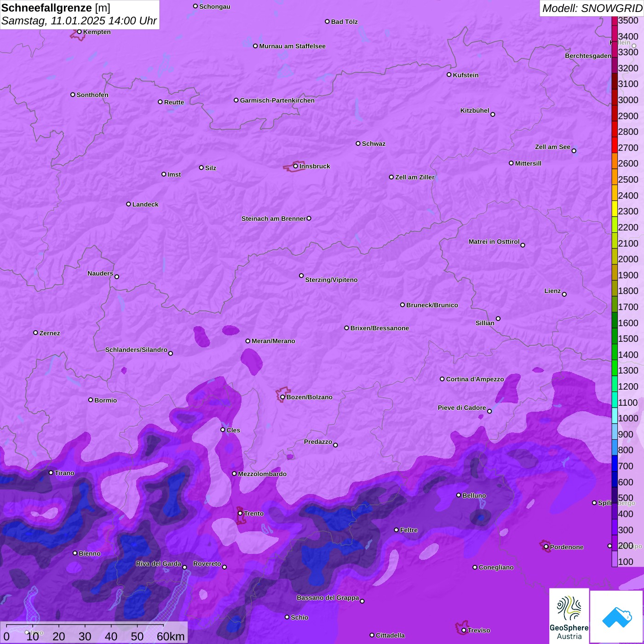
Task: Click the 2700 red legend swatch
Action: (615, 145)
